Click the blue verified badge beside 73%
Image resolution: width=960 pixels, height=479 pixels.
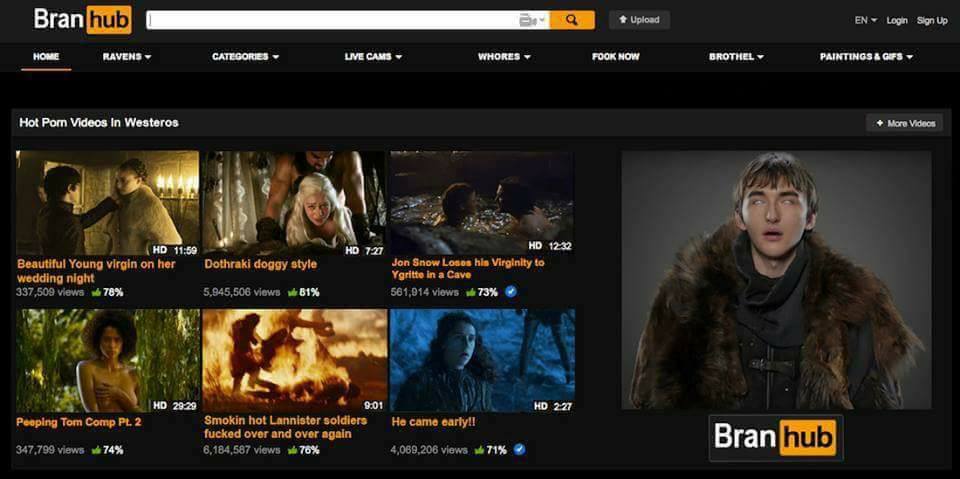pyautogui.click(x=511, y=292)
